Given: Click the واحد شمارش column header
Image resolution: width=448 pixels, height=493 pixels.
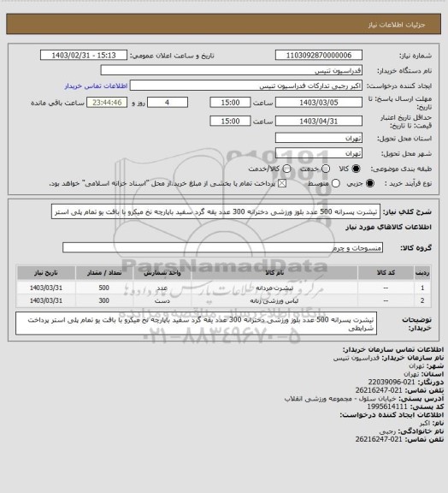Looking at the screenshot, I should click(162, 272).
